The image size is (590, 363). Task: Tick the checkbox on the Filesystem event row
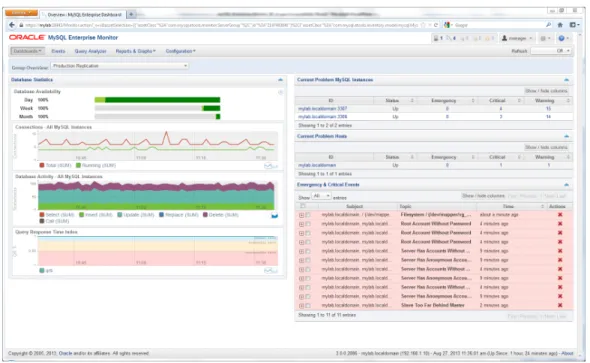[x=308, y=215]
